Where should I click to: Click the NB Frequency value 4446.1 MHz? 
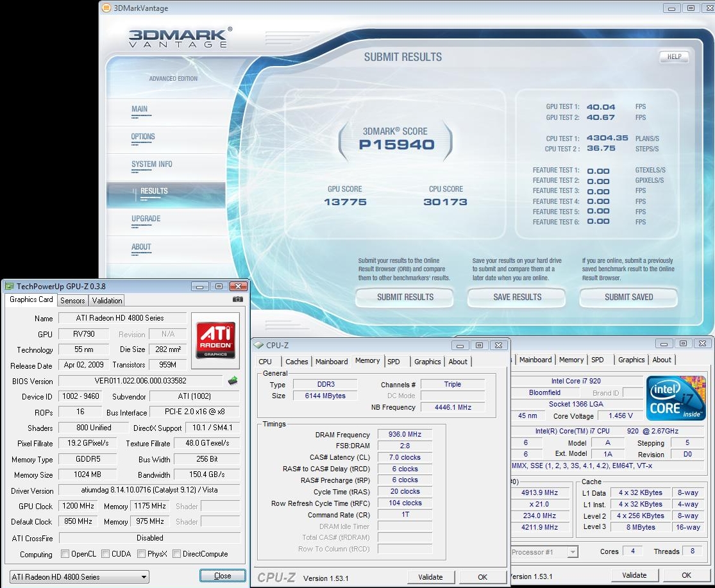coord(453,407)
